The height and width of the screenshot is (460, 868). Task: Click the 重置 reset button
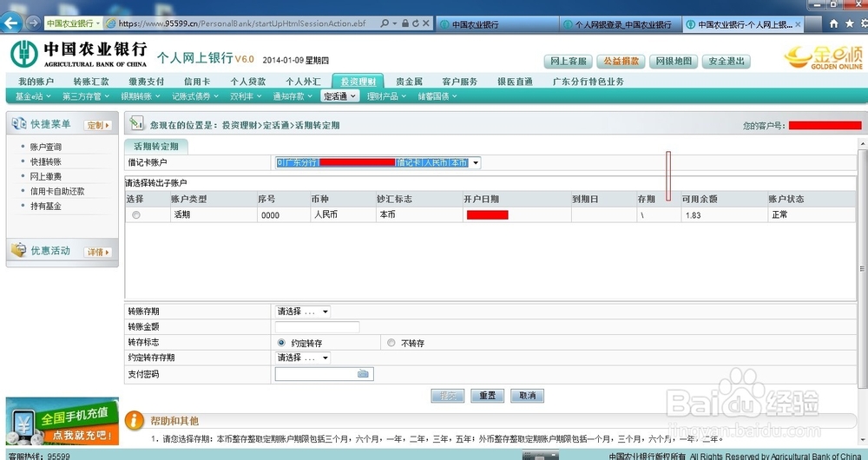click(487, 396)
